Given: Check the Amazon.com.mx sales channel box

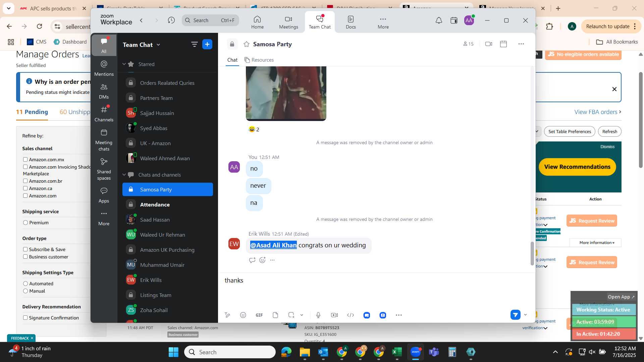Looking at the screenshot, I should pyautogui.click(x=25, y=160).
